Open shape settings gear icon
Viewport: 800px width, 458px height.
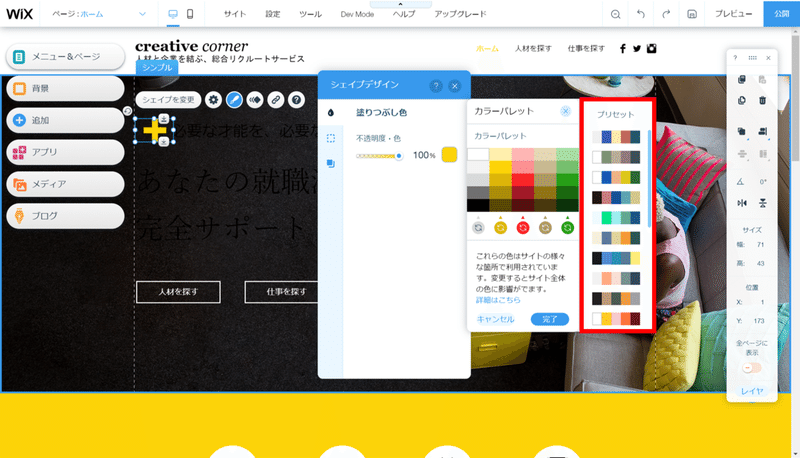pos(213,100)
